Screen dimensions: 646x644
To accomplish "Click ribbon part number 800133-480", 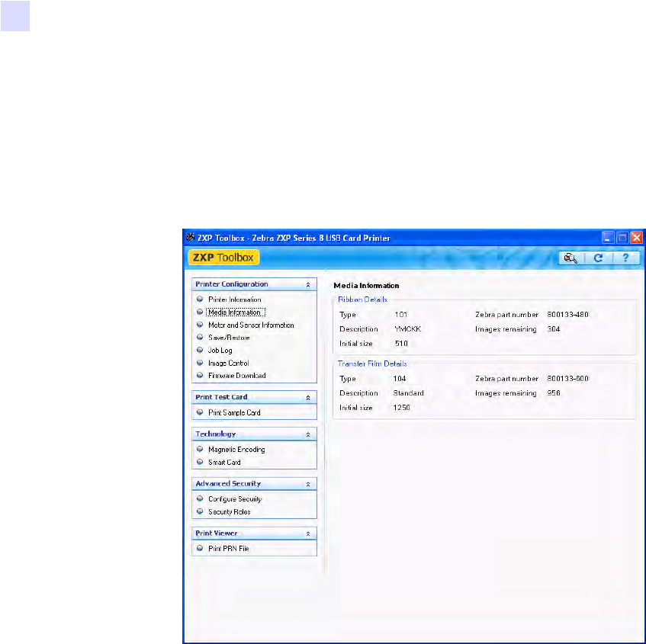I will [567, 314].
